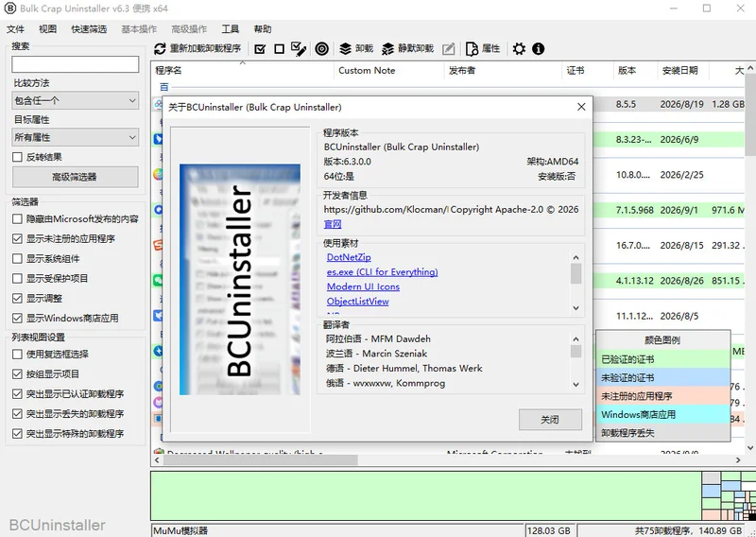Open the 视图 menu
756x537 pixels.
click(x=48, y=29)
